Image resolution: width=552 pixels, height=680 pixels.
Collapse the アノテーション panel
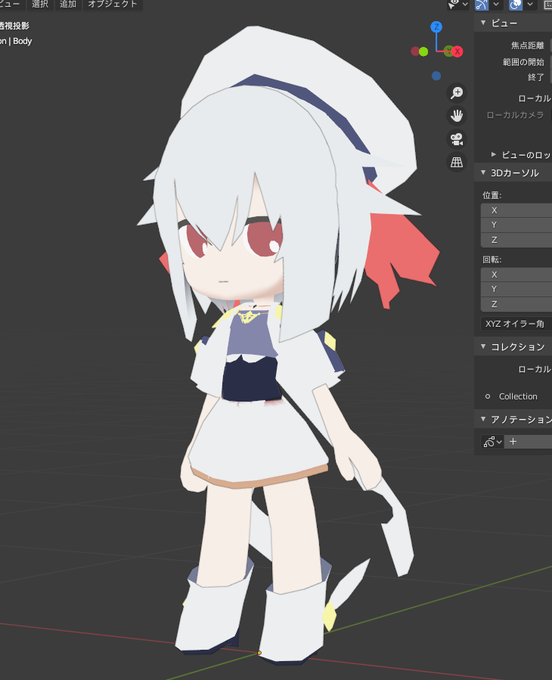(x=483, y=419)
